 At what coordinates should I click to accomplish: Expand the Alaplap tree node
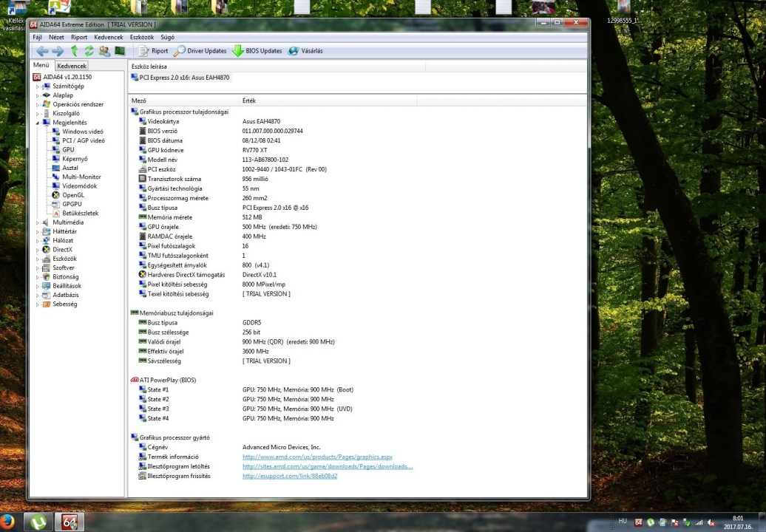click(x=38, y=95)
